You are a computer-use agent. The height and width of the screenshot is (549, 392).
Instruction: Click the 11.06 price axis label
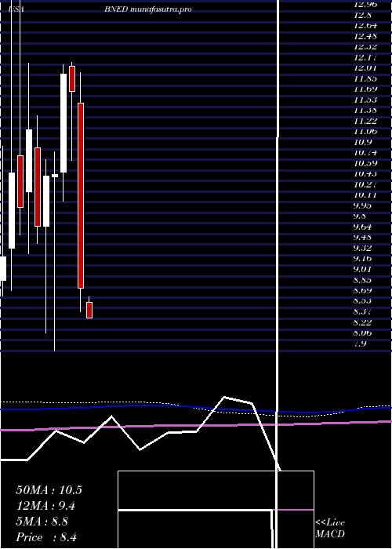tap(365, 131)
